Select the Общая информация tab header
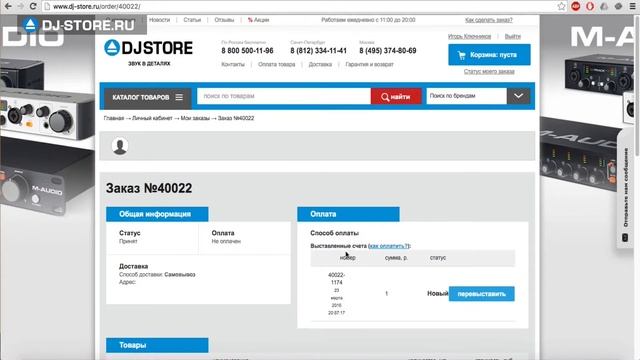Image resolution: width=640 pixels, height=360 pixels. pyautogui.click(x=157, y=214)
